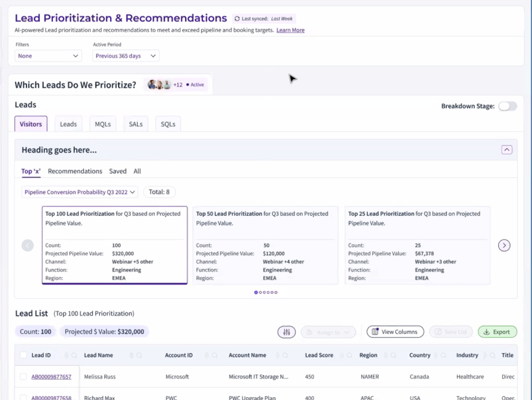Open Pipeline Conversion Probability Q3 2022 dropdown
Viewport: 532px width, 400px height.
pos(80,192)
